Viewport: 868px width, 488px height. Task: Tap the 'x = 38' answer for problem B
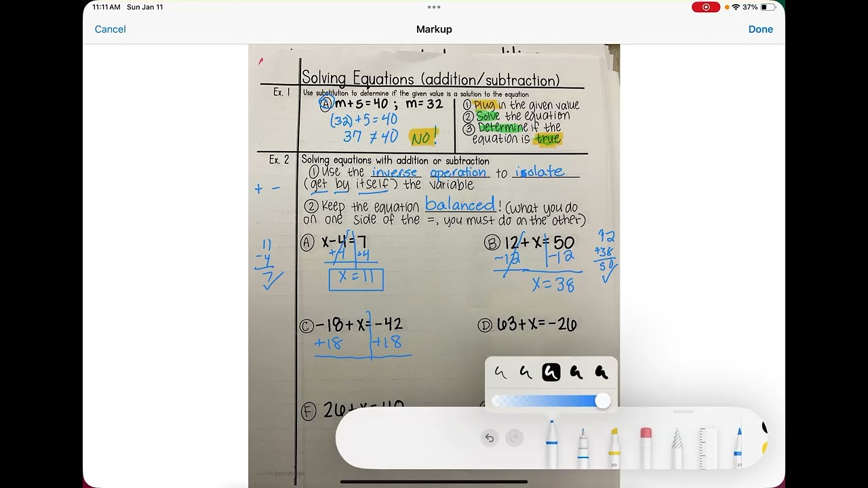click(553, 285)
